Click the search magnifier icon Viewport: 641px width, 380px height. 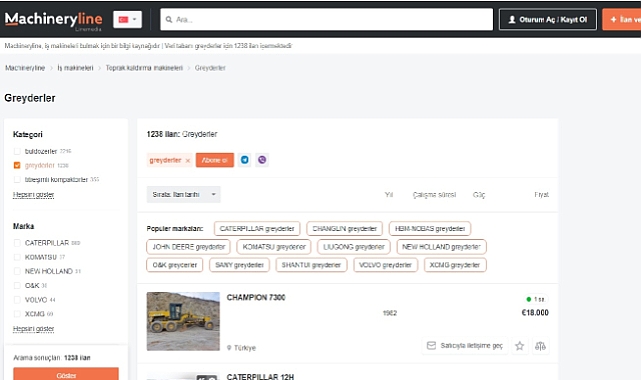169,20
